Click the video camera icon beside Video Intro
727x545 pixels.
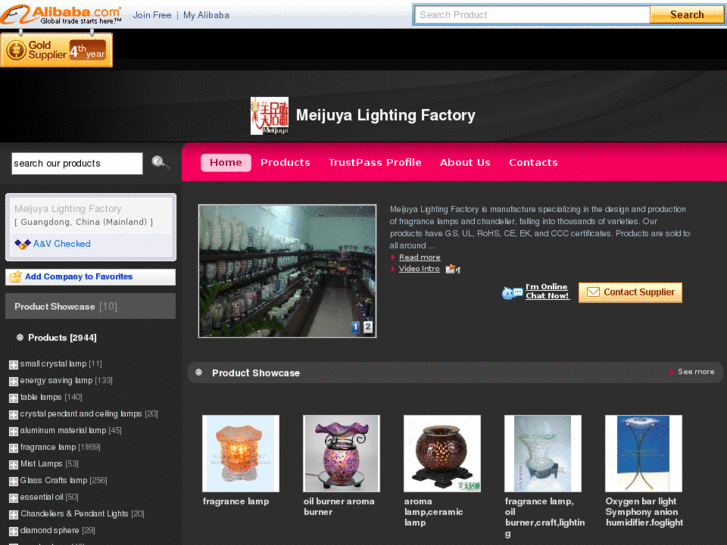point(452,269)
